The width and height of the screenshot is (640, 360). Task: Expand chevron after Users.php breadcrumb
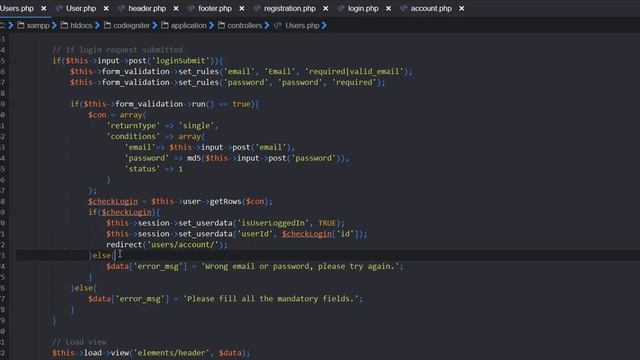point(324,25)
